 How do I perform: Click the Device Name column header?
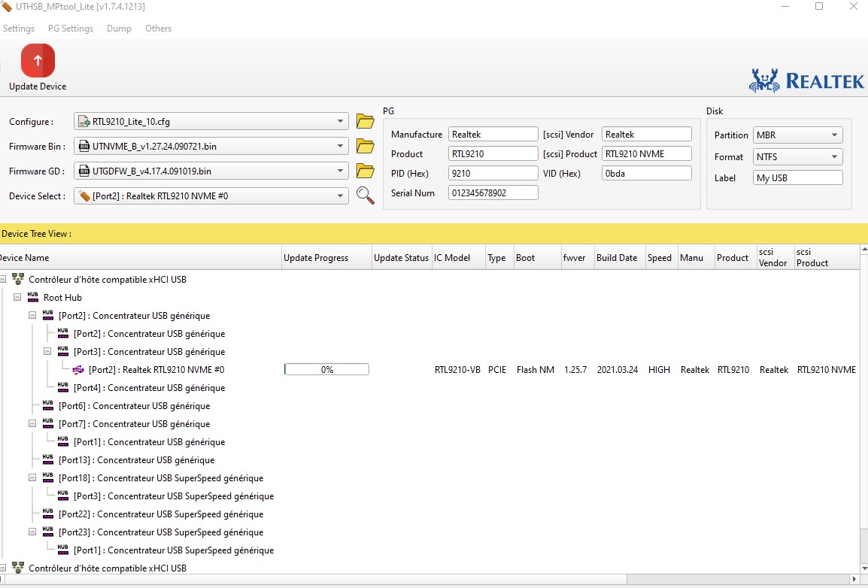click(141, 258)
